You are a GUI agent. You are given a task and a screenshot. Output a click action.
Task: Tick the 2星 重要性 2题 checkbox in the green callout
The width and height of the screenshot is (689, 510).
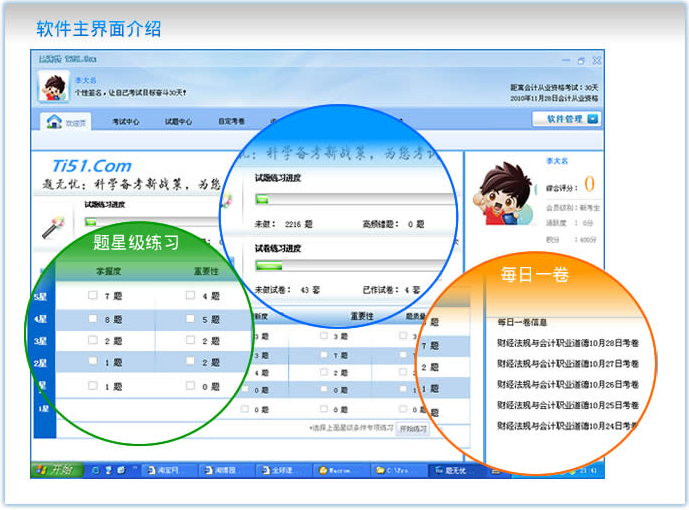point(190,361)
